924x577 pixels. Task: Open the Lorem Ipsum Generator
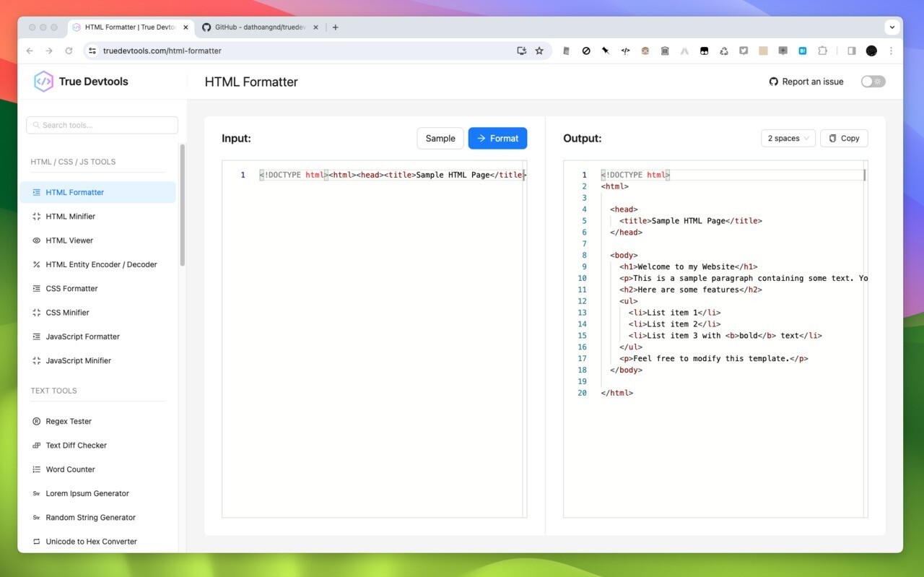tap(87, 493)
